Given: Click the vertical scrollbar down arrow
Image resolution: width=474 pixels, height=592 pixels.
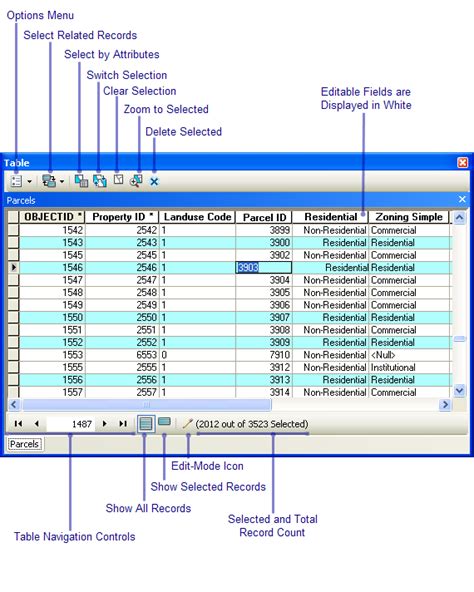Looking at the screenshot, I should tap(459, 390).
